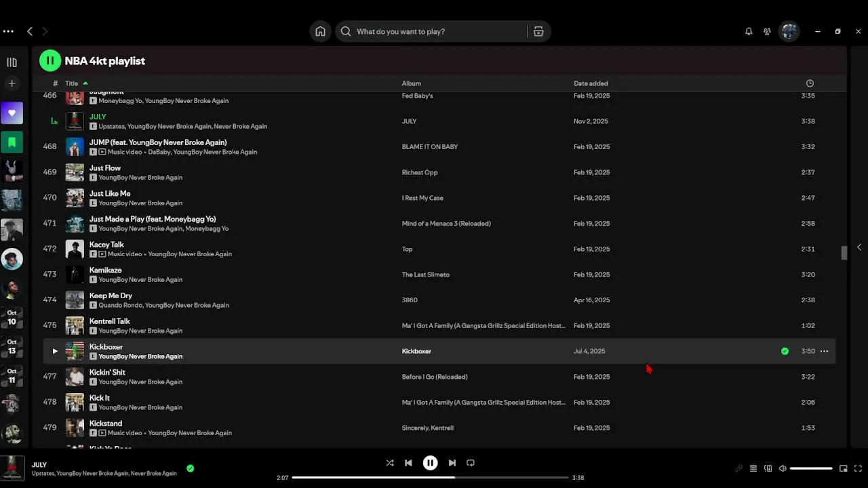Open album Mind of a Menace 3 (Reloaded)

[x=446, y=224]
